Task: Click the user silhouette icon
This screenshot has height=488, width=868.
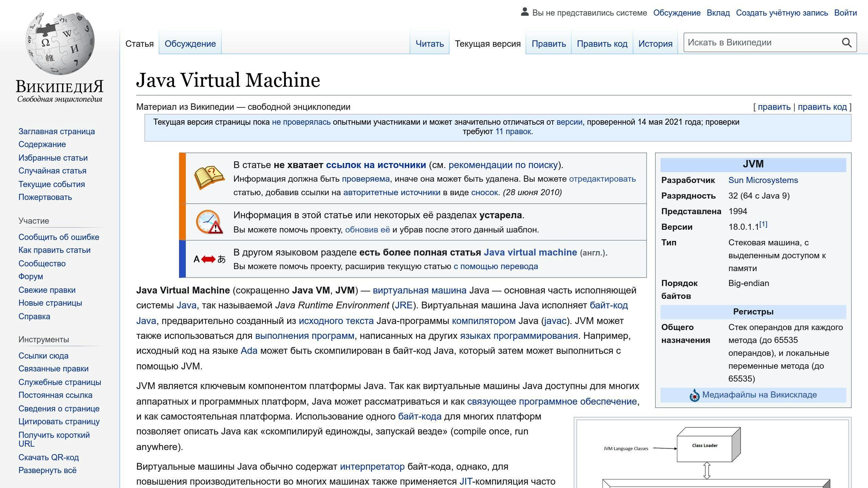Action: (x=525, y=12)
